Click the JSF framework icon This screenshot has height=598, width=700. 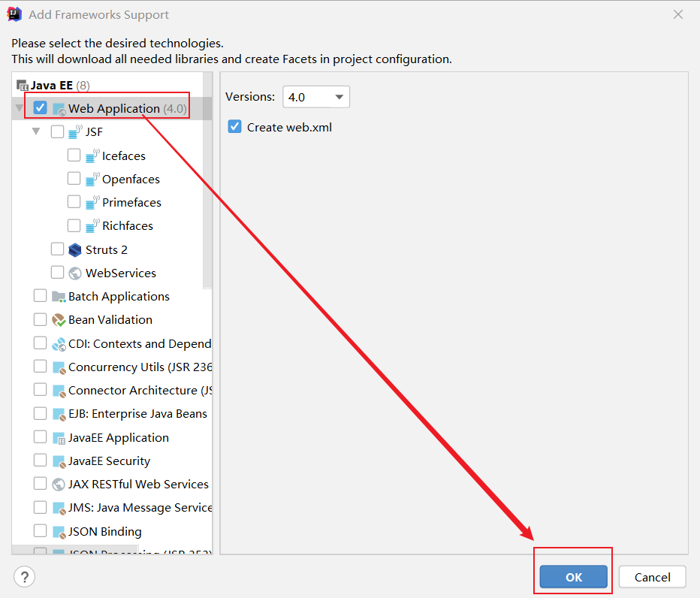[74, 132]
